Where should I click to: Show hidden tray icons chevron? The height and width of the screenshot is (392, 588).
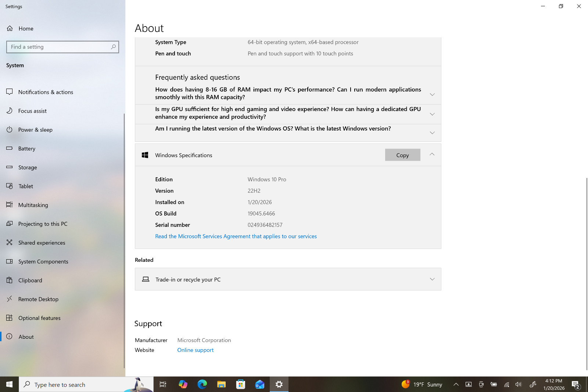(456, 384)
